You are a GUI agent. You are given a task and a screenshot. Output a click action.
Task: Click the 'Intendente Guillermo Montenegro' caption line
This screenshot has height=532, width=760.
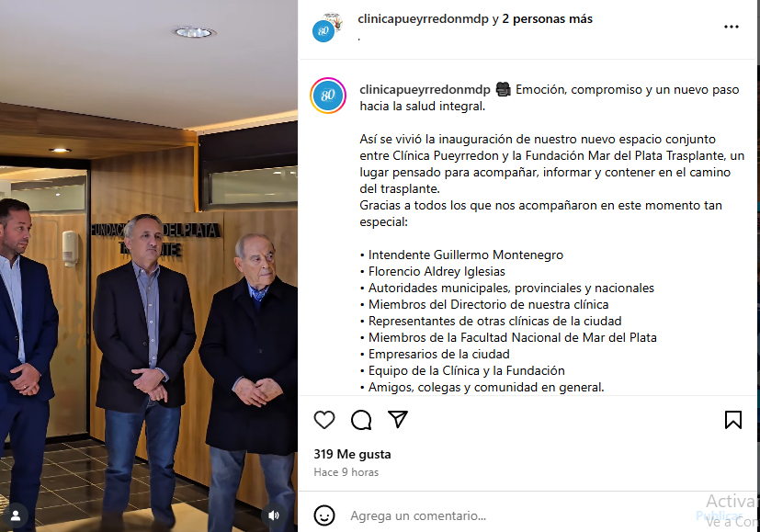tap(466, 255)
